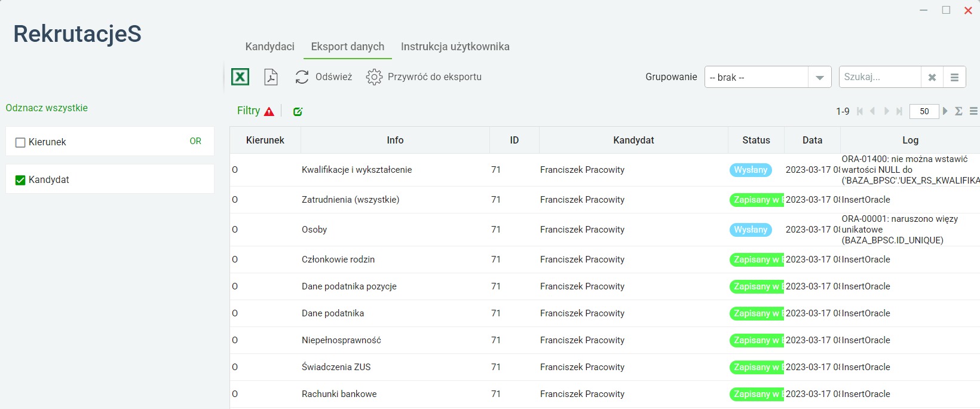The width and height of the screenshot is (980, 409).
Task: Check the Kierunek filter checkbox
Action: (20, 142)
